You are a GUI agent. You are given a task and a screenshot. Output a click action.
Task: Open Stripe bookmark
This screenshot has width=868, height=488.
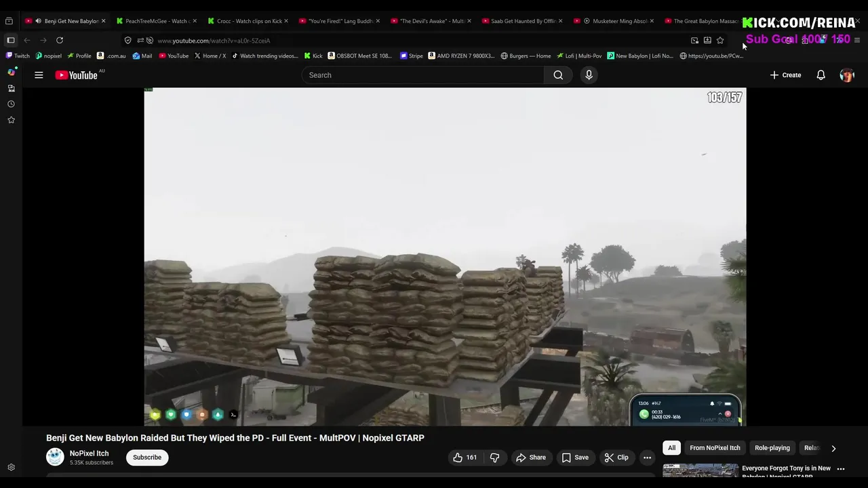(412, 56)
